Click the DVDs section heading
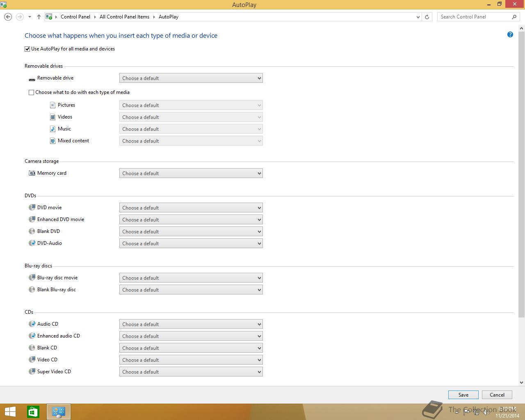This screenshot has width=525, height=420. (x=30, y=196)
